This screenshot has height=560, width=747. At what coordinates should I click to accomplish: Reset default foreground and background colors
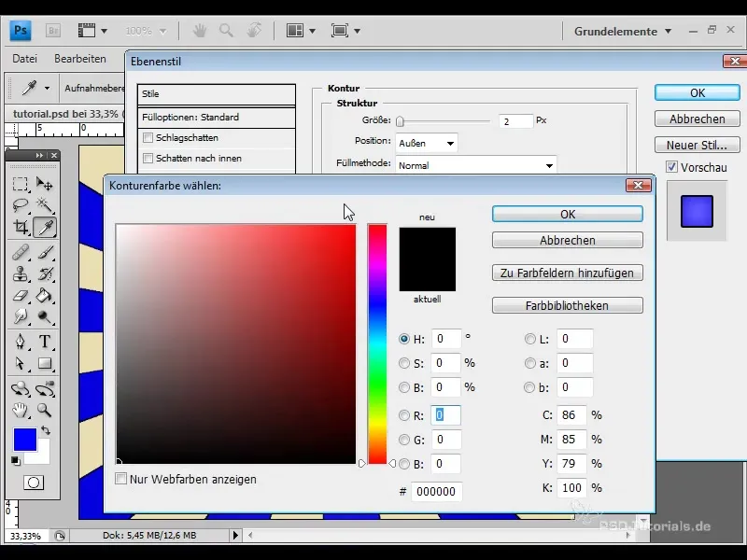click(x=16, y=461)
